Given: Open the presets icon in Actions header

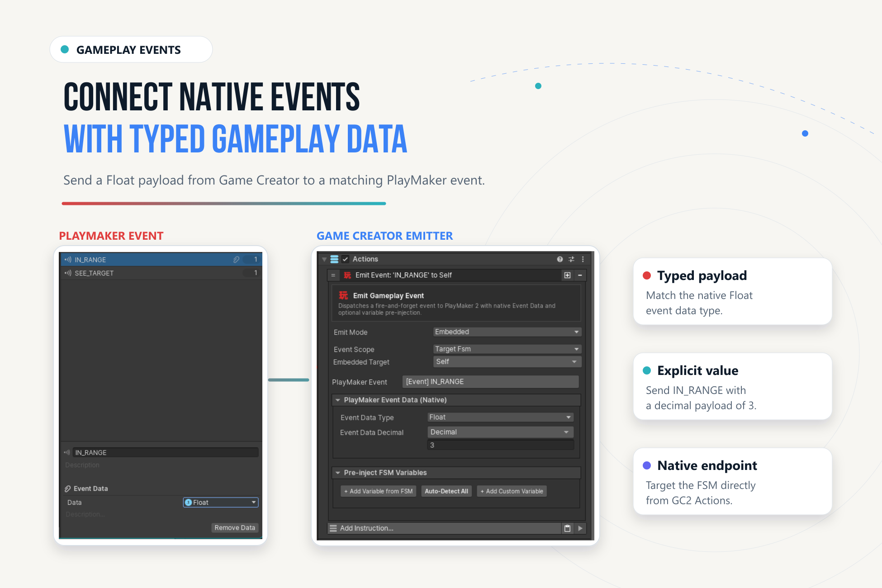Looking at the screenshot, I should click(571, 259).
